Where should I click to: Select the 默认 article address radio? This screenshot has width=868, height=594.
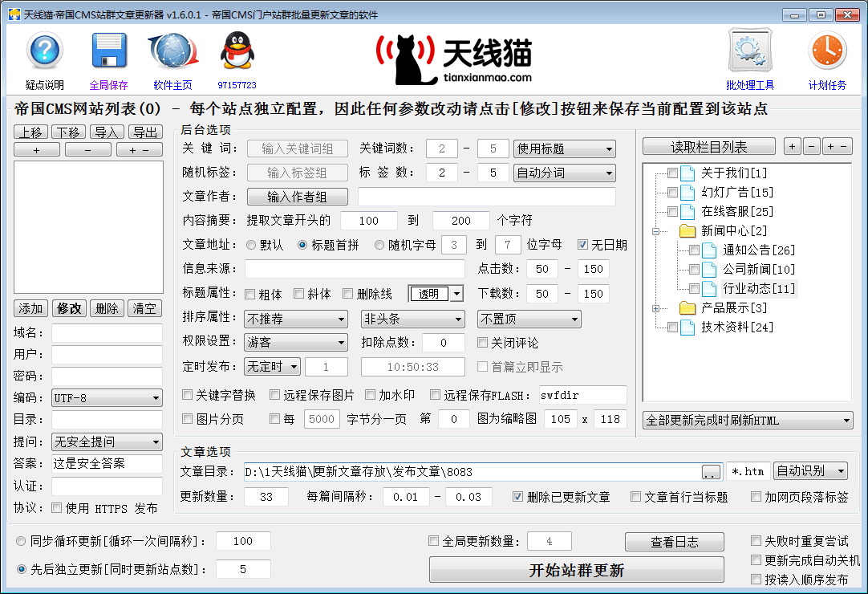pos(251,245)
